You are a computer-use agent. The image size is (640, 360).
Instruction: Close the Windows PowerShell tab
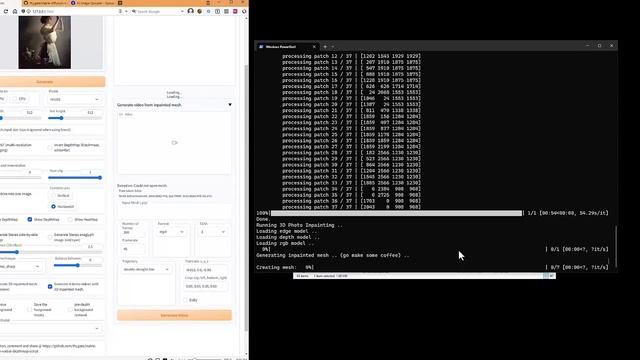coord(314,47)
